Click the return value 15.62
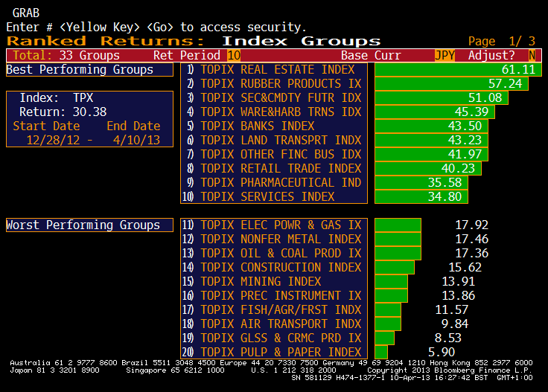548x392 pixels. [465, 267]
